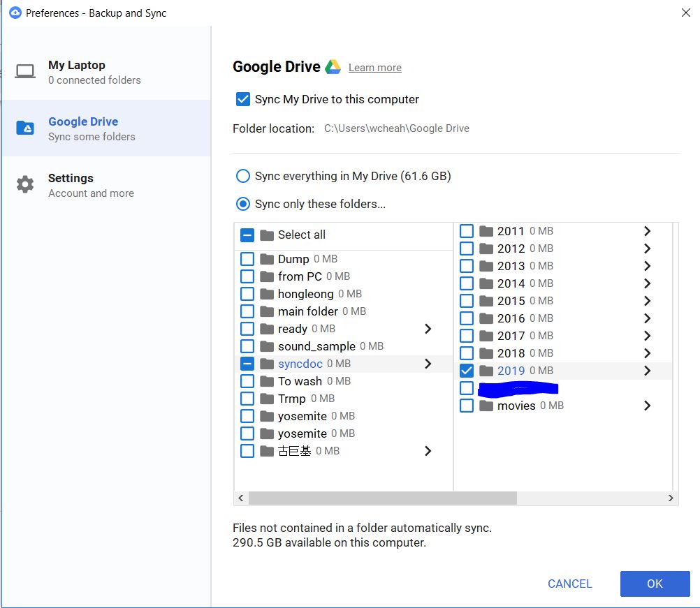The width and height of the screenshot is (700, 608).
Task: Expand the 2014 folder chevron
Action: 648,283
